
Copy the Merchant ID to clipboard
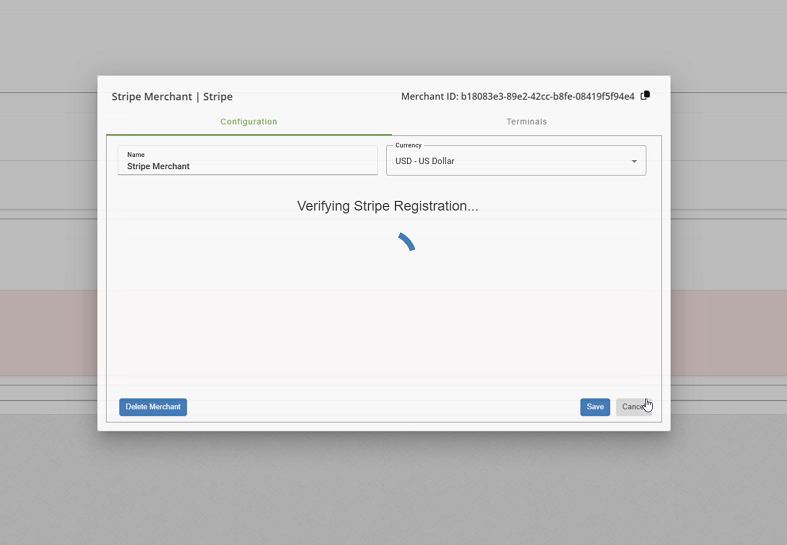pos(645,96)
